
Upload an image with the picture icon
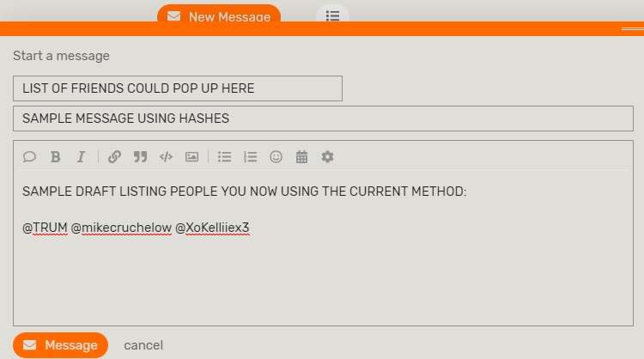pyautogui.click(x=191, y=157)
